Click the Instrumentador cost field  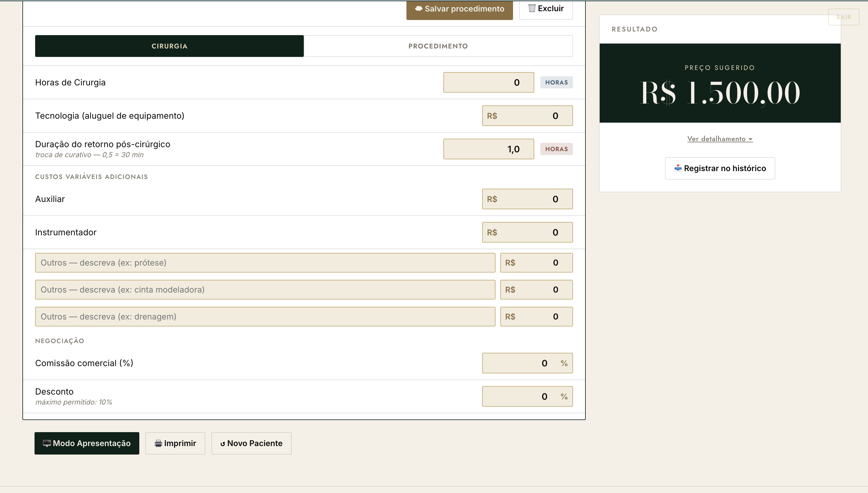tap(527, 232)
